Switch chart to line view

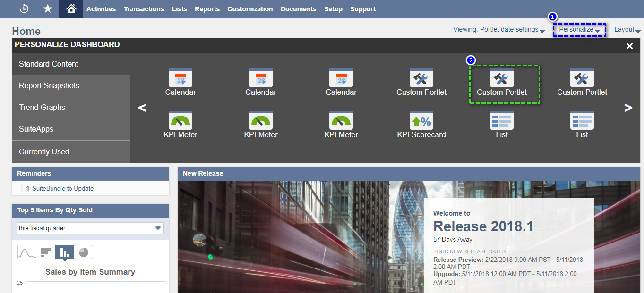click(27, 251)
